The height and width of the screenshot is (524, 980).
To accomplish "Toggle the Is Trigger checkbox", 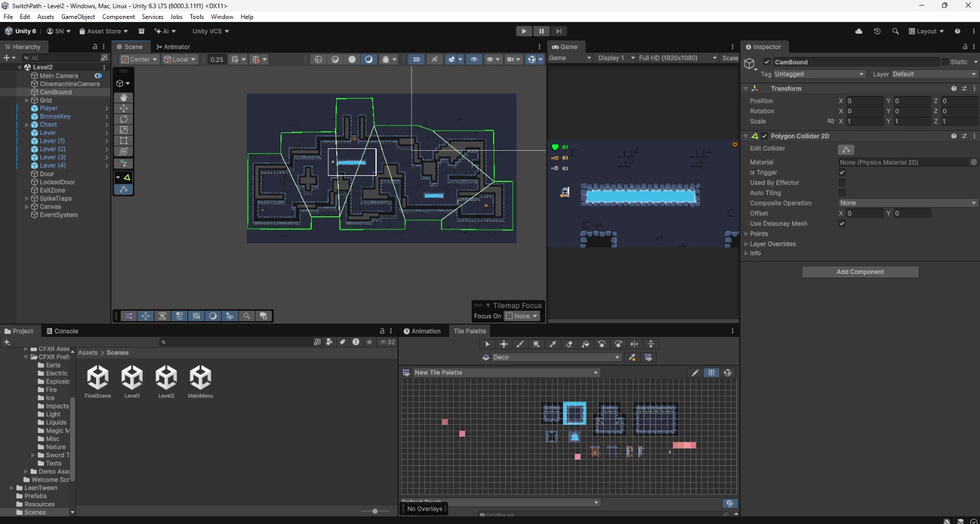I will 842,172.
